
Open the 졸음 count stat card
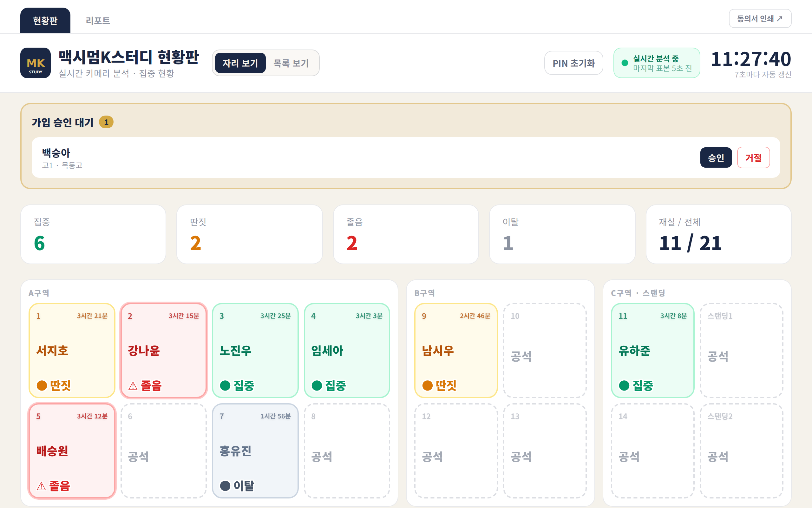pos(406,235)
